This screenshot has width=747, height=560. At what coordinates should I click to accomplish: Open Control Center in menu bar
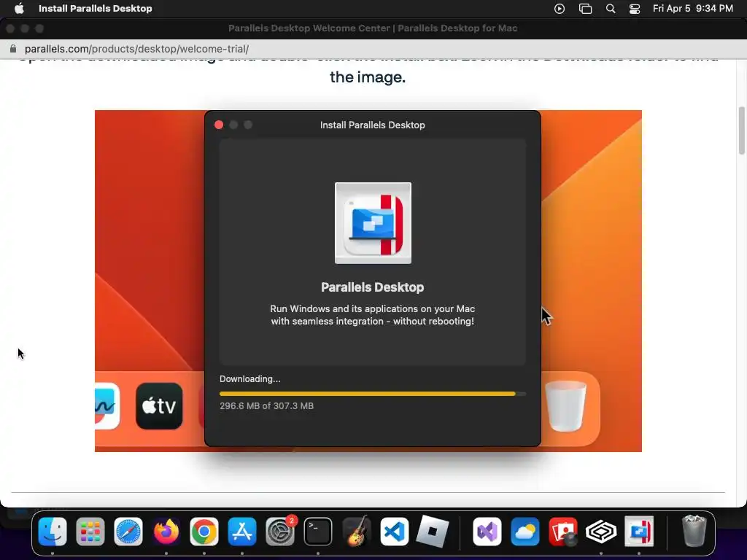coord(634,9)
